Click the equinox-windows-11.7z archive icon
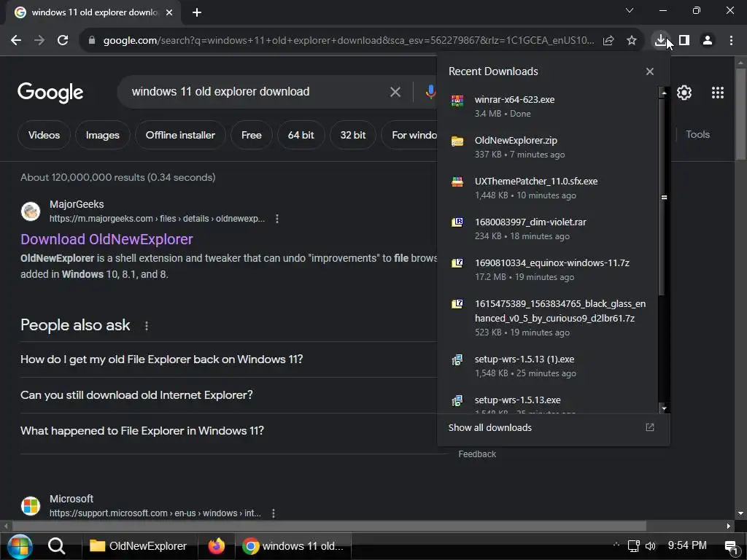This screenshot has width=747, height=560. pos(457,263)
